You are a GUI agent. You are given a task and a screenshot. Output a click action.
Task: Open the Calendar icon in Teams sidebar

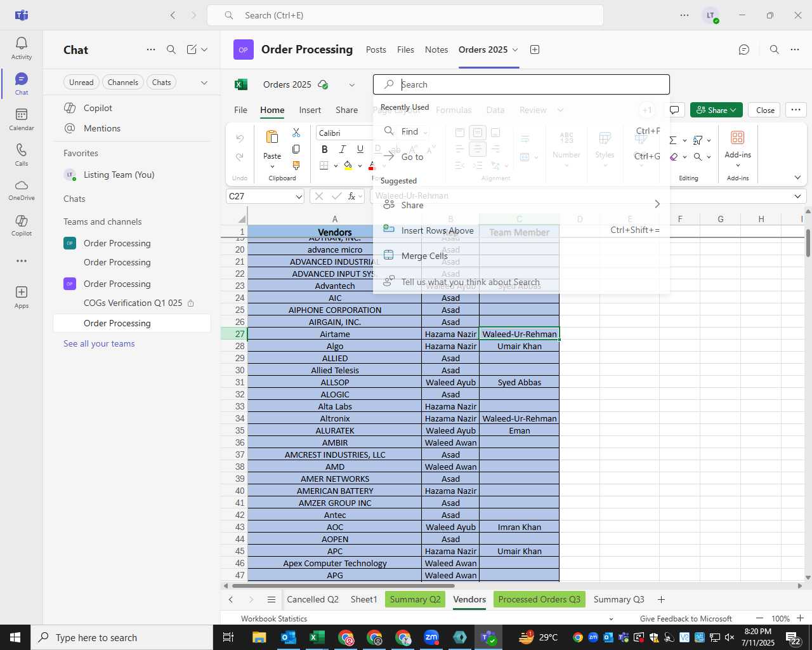point(22,119)
